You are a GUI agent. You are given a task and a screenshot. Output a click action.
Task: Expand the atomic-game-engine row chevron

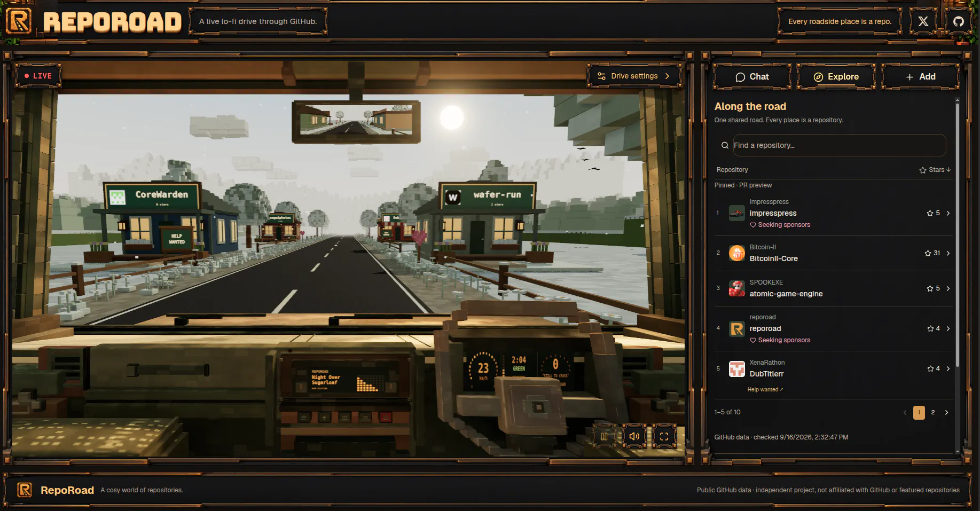[x=948, y=288]
